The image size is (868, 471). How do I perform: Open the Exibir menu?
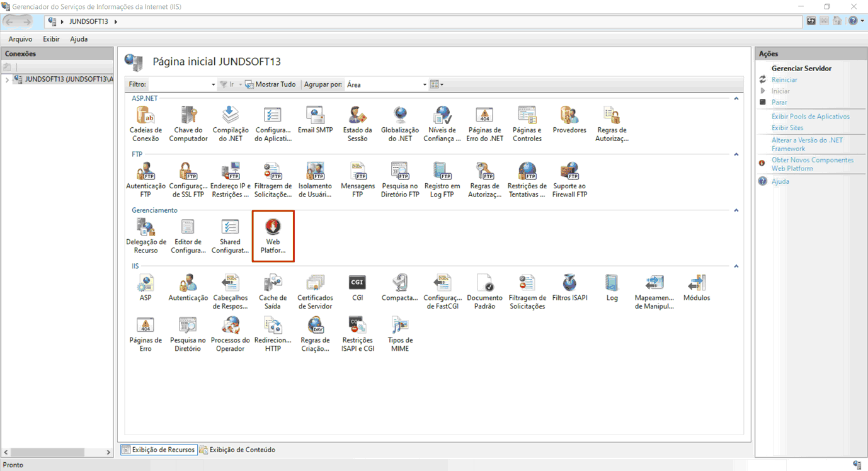(51, 39)
